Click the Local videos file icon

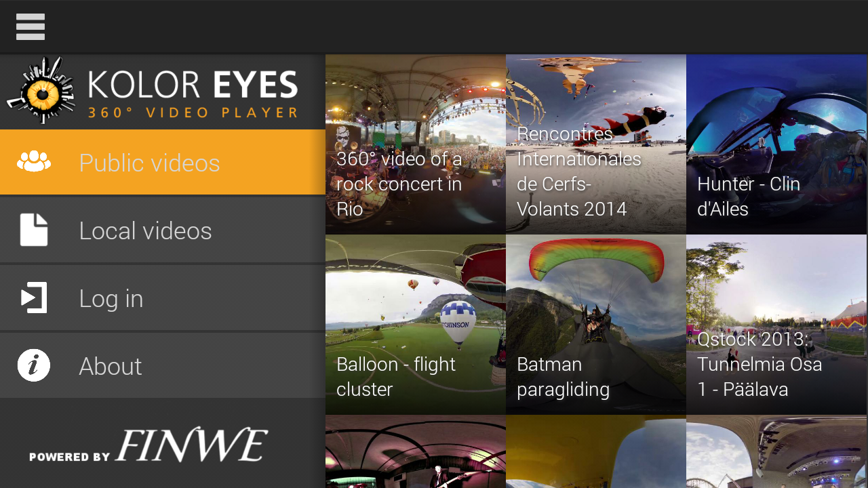tap(34, 230)
